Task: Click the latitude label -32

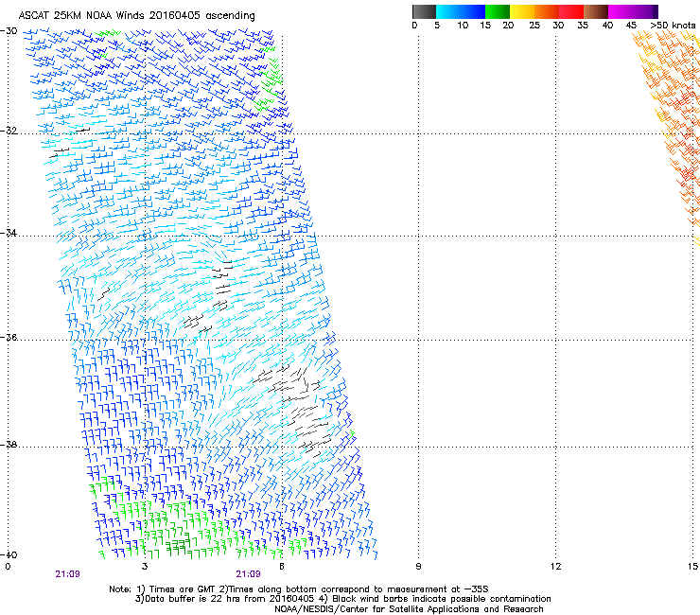Action: [x=9, y=131]
